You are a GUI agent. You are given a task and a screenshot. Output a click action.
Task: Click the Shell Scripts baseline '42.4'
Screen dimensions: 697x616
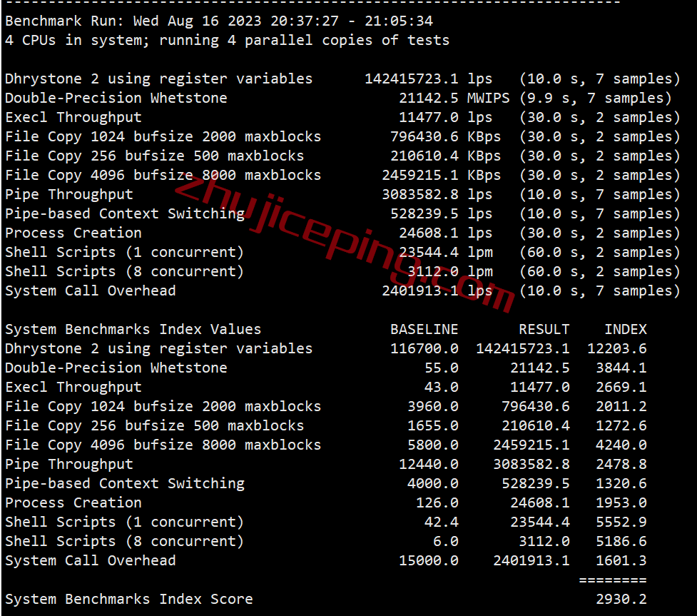tap(442, 522)
